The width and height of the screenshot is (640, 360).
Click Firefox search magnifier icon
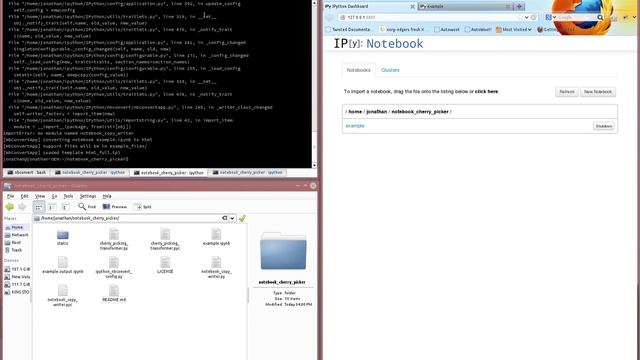(x=600, y=18)
